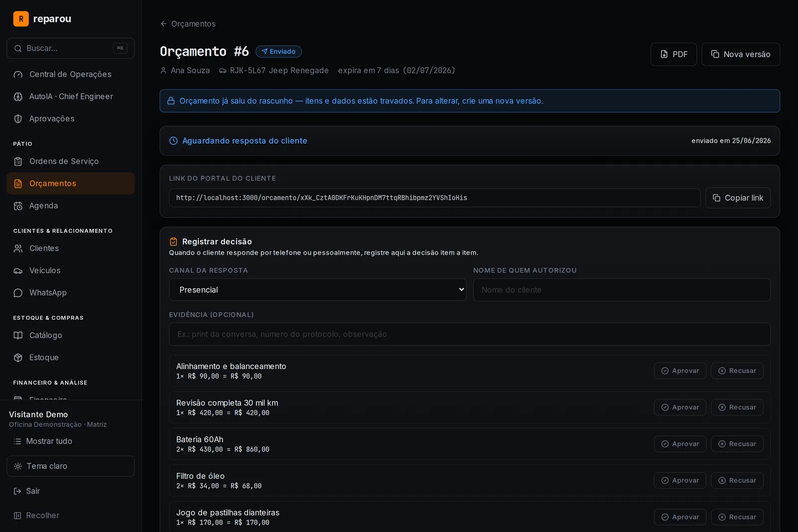Open Veículos in the sidebar
The width and height of the screenshot is (798, 532).
tap(71, 271)
